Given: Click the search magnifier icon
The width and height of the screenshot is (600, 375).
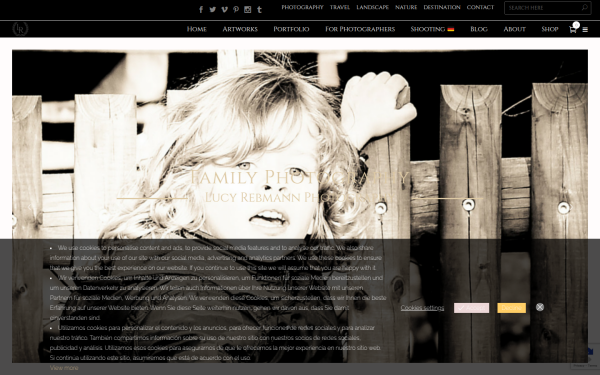Looking at the screenshot, I should coord(585,7).
